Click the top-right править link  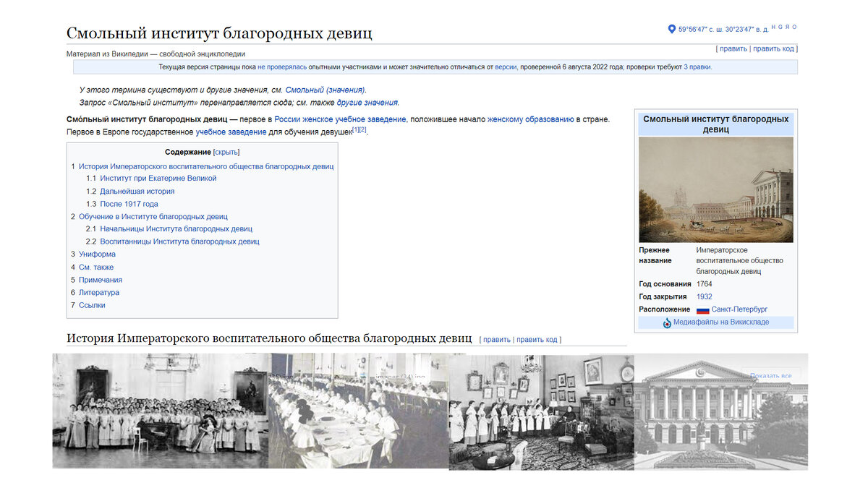[733, 49]
